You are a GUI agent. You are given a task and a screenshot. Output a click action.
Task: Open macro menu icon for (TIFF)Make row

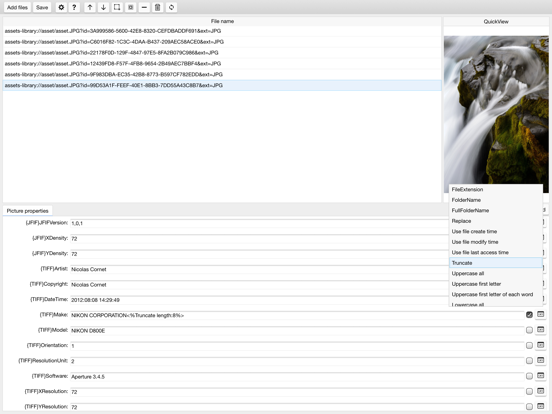pyautogui.click(x=540, y=314)
